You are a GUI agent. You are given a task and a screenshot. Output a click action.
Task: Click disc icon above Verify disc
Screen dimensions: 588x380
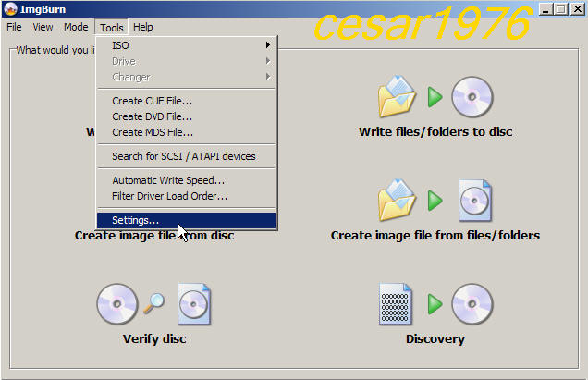coord(117,304)
